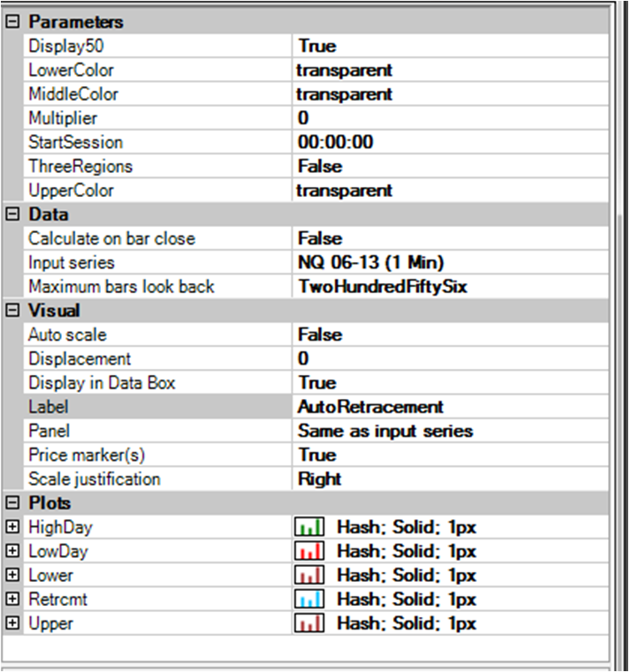Collapse the Plots section
The height and width of the screenshot is (672, 629).
(x=12, y=503)
